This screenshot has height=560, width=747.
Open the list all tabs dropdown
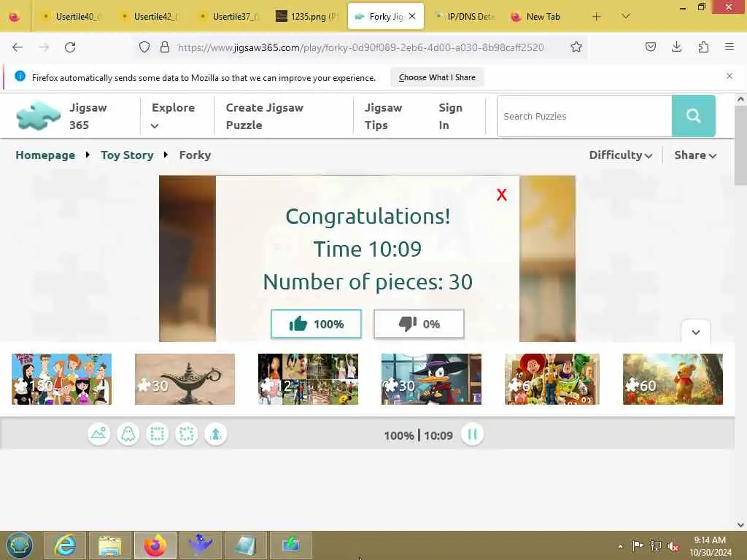626,17
